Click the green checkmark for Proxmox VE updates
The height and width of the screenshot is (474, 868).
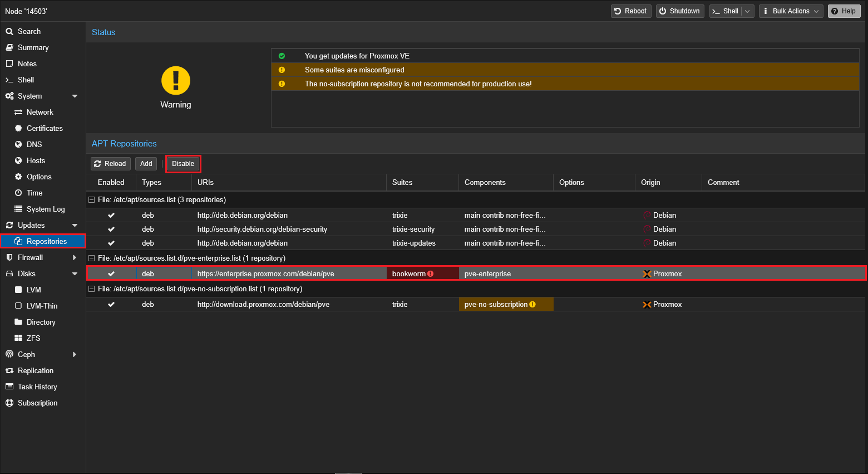click(x=282, y=56)
